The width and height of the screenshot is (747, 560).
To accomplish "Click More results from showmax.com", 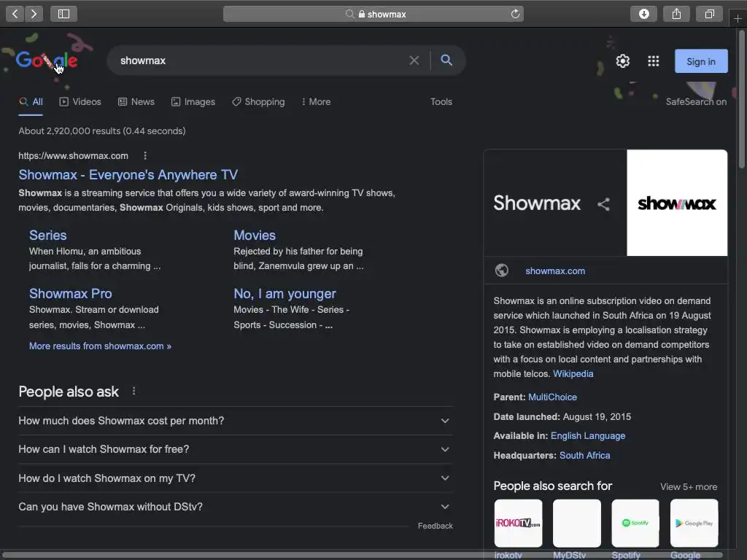I will (x=100, y=346).
